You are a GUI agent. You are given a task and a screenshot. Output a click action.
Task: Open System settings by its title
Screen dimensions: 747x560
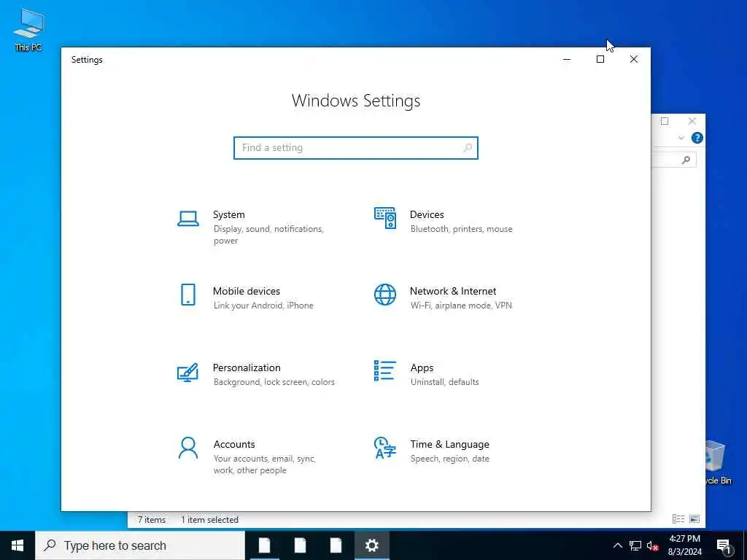pyautogui.click(x=228, y=215)
